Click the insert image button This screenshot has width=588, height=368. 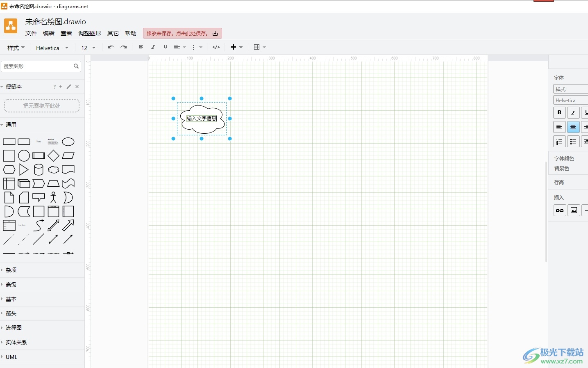point(574,210)
